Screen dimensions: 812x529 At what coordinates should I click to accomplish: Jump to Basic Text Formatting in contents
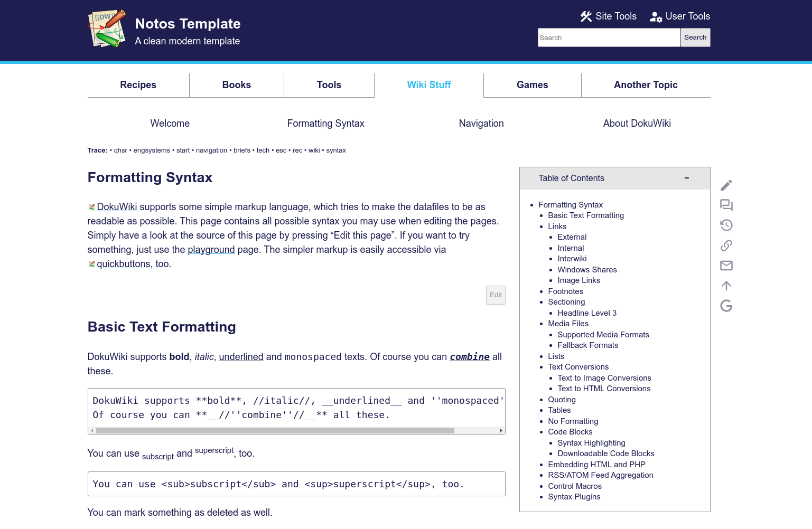click(x=586, y=215)
